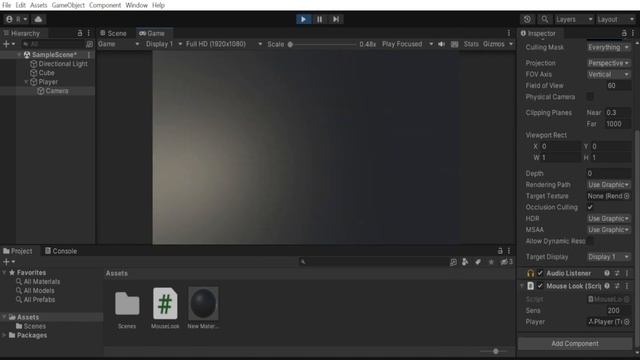Toggle the Inspector lock icon
Screen dimensions: 640x360
pyautogui.click(x=624, y=33)
